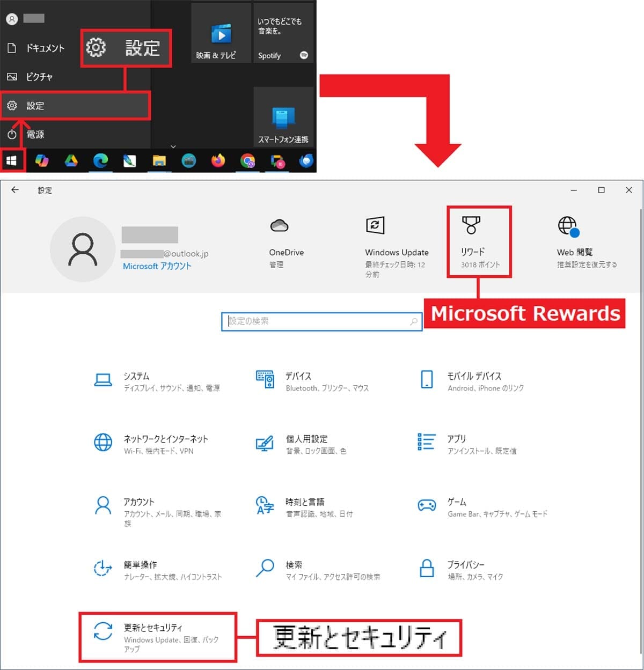Open Thunderbird from the taskbar

coord(306,160)
